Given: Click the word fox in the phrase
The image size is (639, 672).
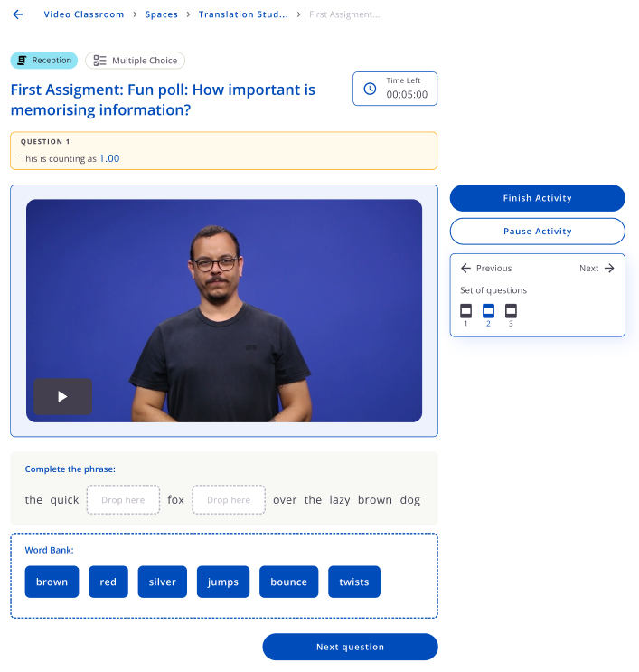Looking at the screenshot, I should pos(175,500).
